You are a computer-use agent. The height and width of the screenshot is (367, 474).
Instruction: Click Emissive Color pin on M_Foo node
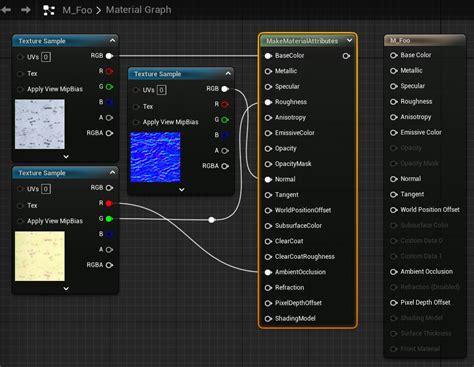tap(394, 133)
